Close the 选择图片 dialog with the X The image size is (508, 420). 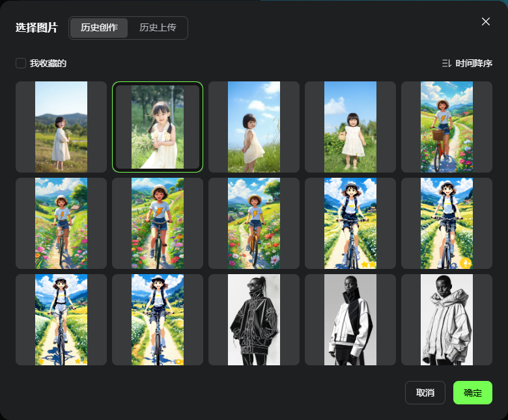coord(485,21)
